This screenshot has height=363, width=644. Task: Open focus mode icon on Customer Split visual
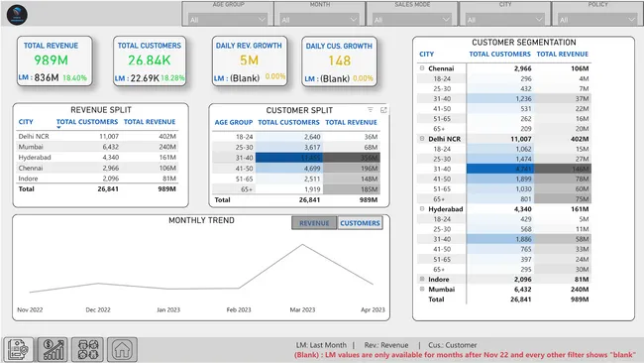(x=383, y=110)
